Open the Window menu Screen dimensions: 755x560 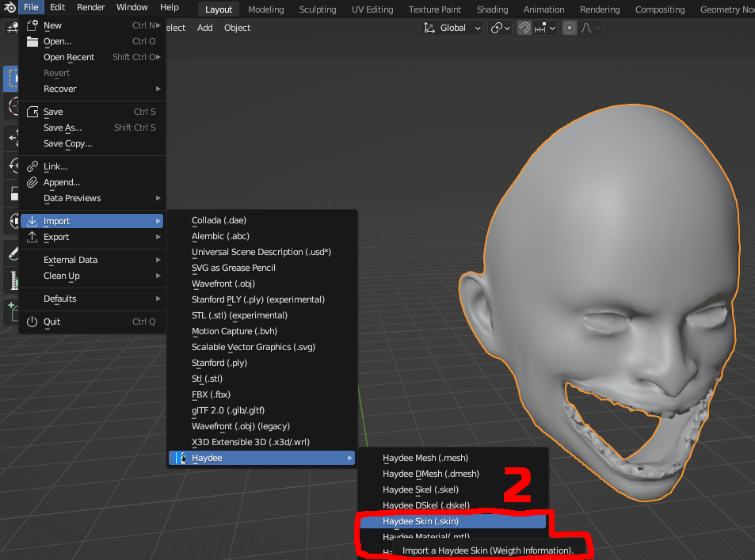[x=132, y=7]
